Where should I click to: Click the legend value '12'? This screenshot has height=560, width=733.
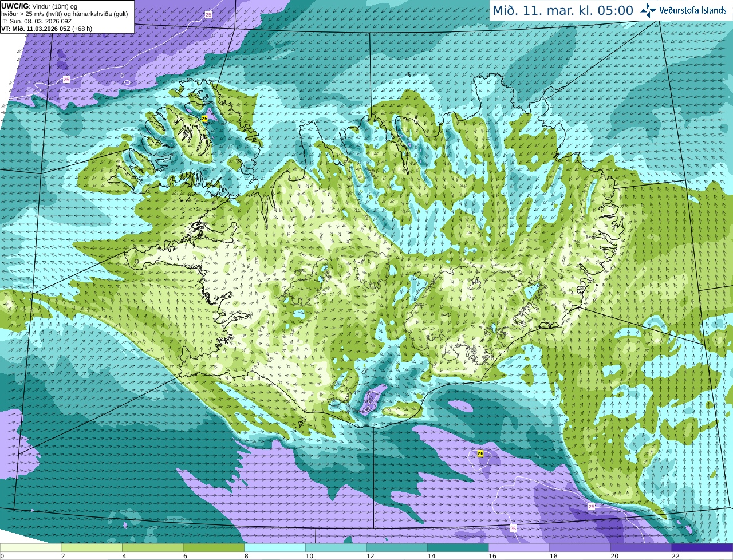(370, 556)
